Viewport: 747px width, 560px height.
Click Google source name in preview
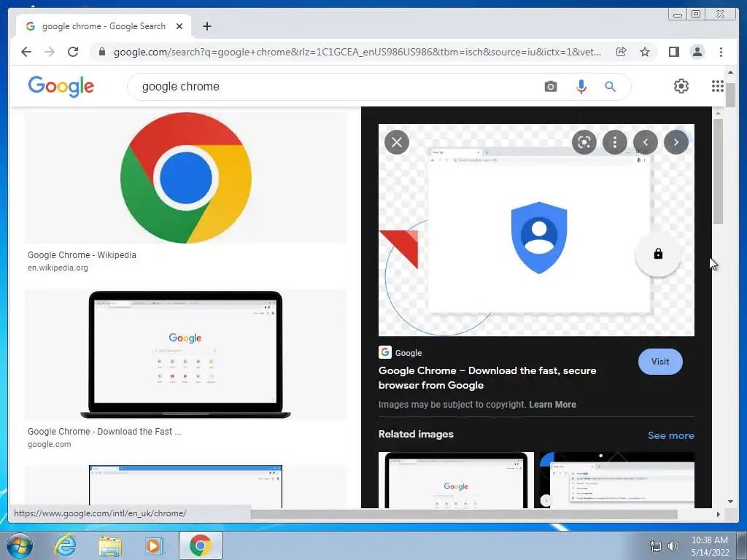tap(409, 353)
